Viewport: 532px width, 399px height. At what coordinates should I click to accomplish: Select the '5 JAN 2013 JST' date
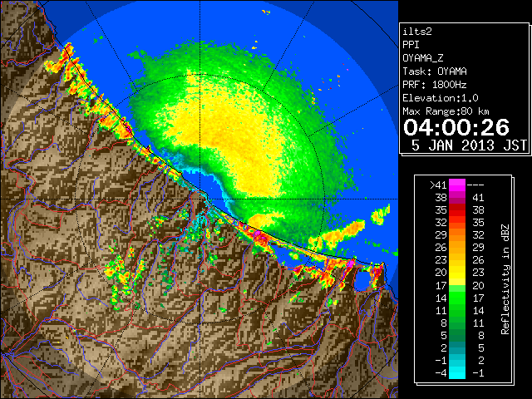pos(469,145)
